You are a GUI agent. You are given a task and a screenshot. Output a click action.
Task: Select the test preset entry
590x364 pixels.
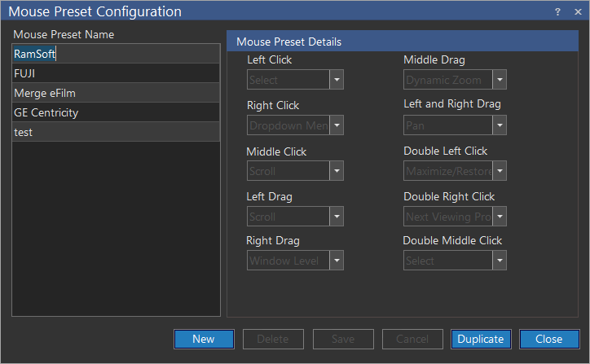point(116,132)
